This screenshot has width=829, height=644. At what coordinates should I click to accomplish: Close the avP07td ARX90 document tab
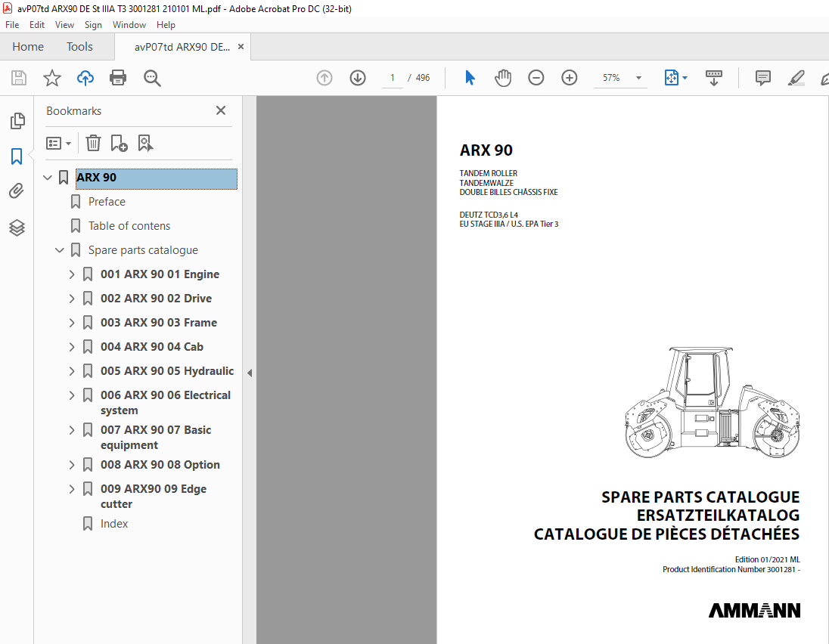pos(241,47)
